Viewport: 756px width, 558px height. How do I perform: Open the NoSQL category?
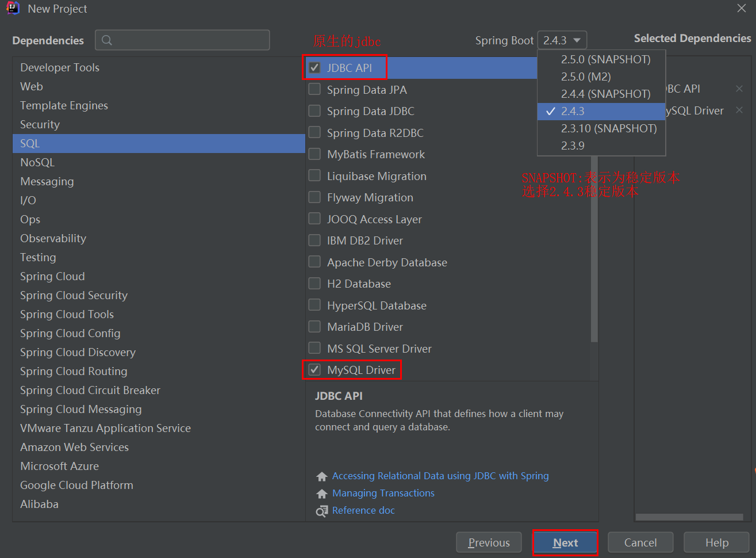tap(159, 162)
